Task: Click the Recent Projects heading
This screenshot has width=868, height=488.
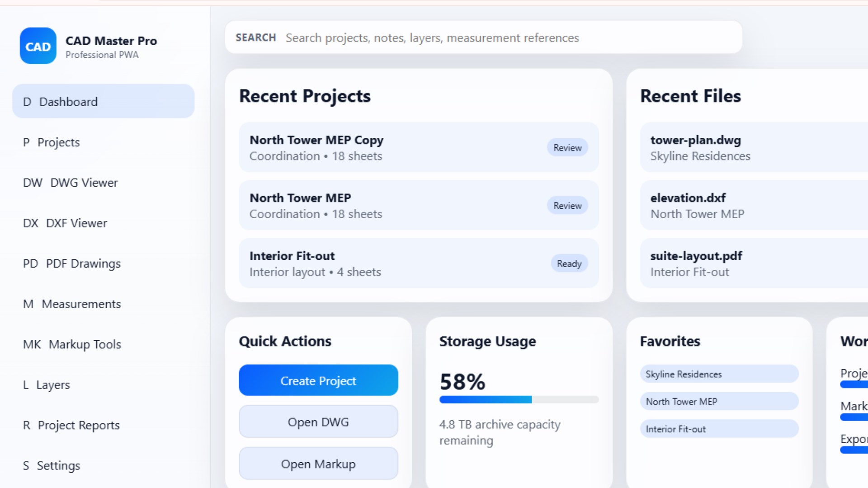Action: (305, 96)
